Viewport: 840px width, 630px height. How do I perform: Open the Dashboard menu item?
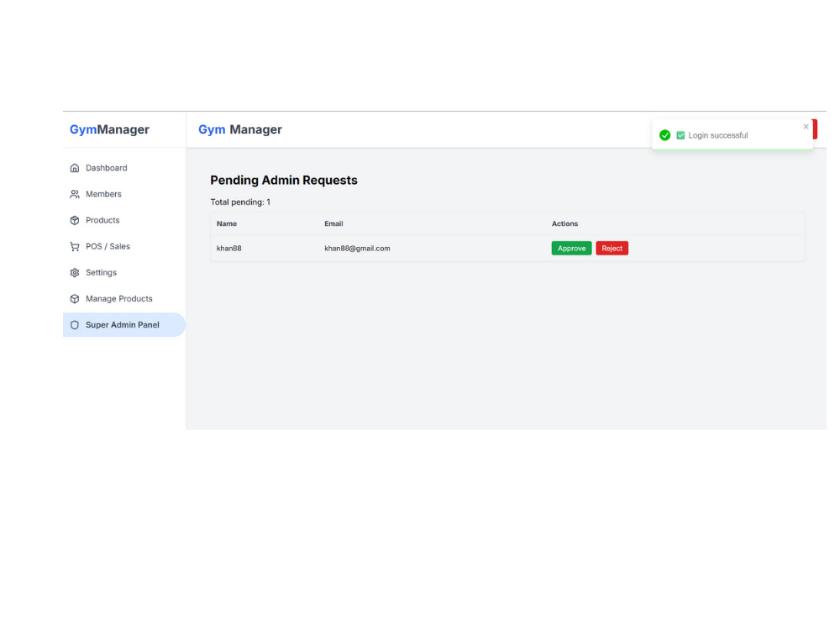pos(124,168)
